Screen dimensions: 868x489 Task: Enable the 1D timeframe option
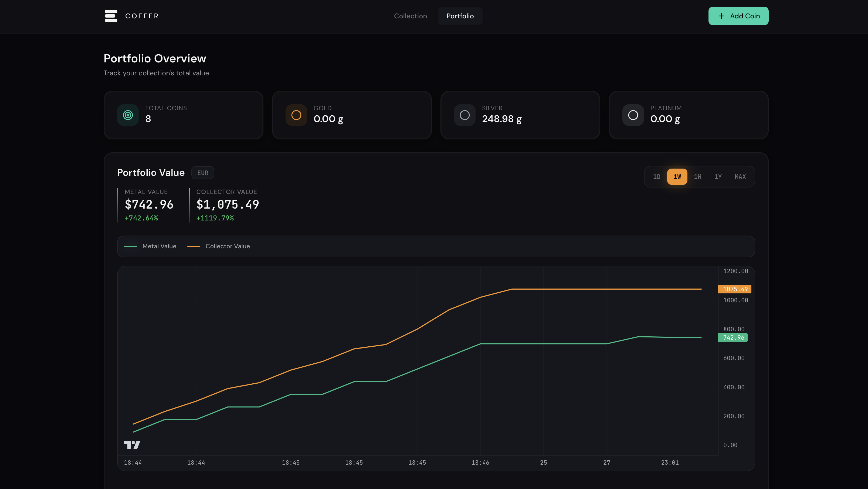[x=656, y=176]
